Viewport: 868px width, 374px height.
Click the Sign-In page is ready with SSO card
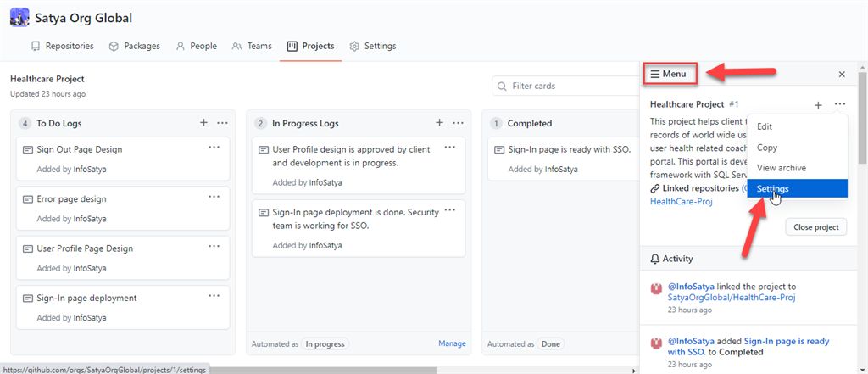tap(564, 159)
